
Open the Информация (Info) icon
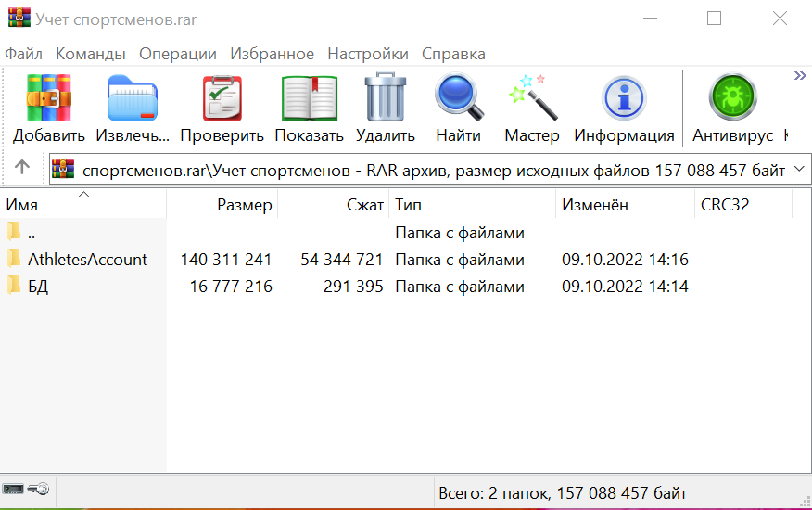[x=624, y=99]
